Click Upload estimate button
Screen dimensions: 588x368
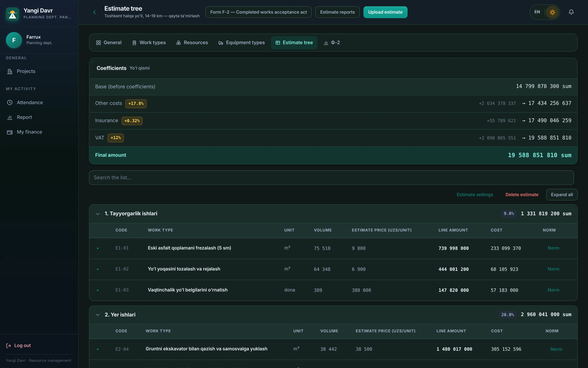pyautogui.click(x=385, y=12)
